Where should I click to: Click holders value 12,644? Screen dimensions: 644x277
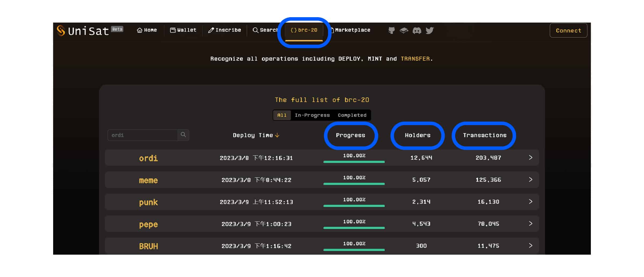421,158
